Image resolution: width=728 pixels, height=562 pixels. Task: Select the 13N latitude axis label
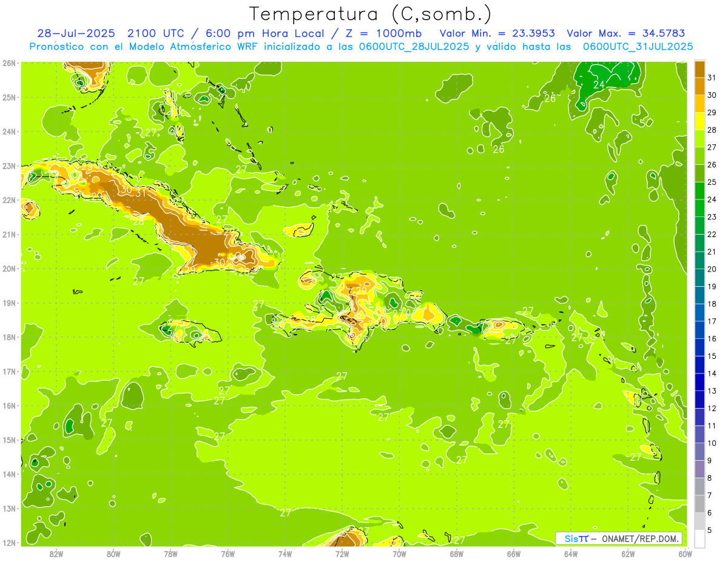click(x=8, y=508)
